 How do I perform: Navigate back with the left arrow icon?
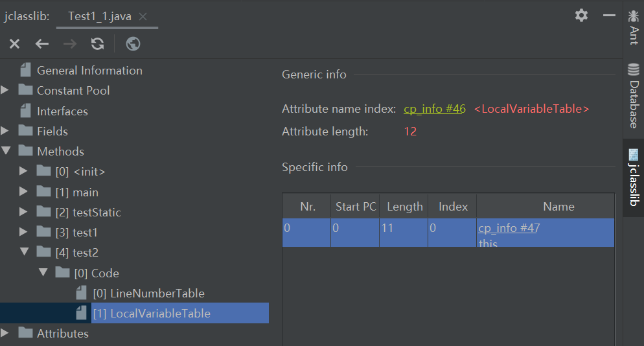pos(42,44)
